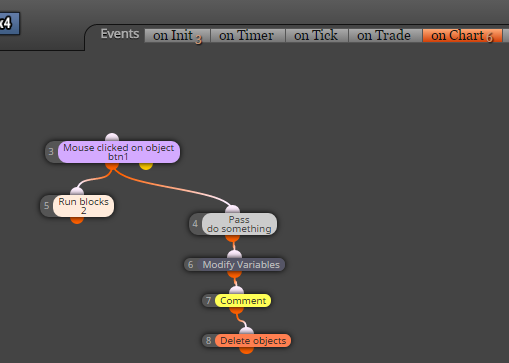Click the orange output connector under Delete objects

point(246,350)
